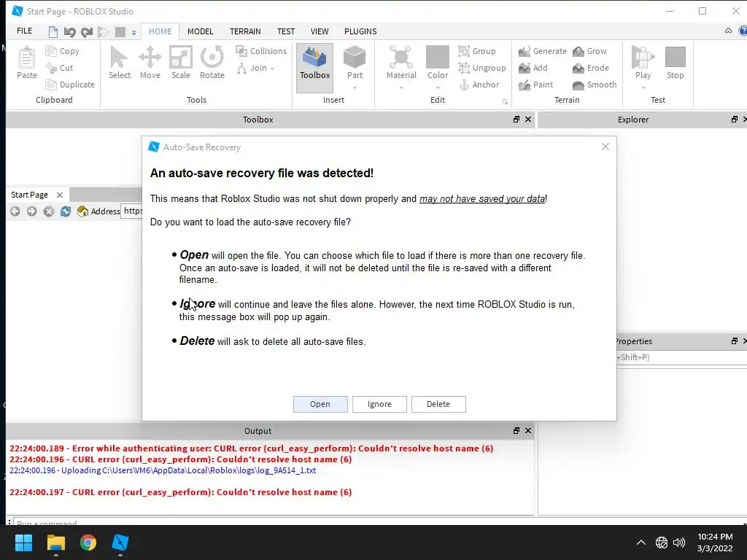
Task: Click the Color swatch button
Action: pos(438,57)
